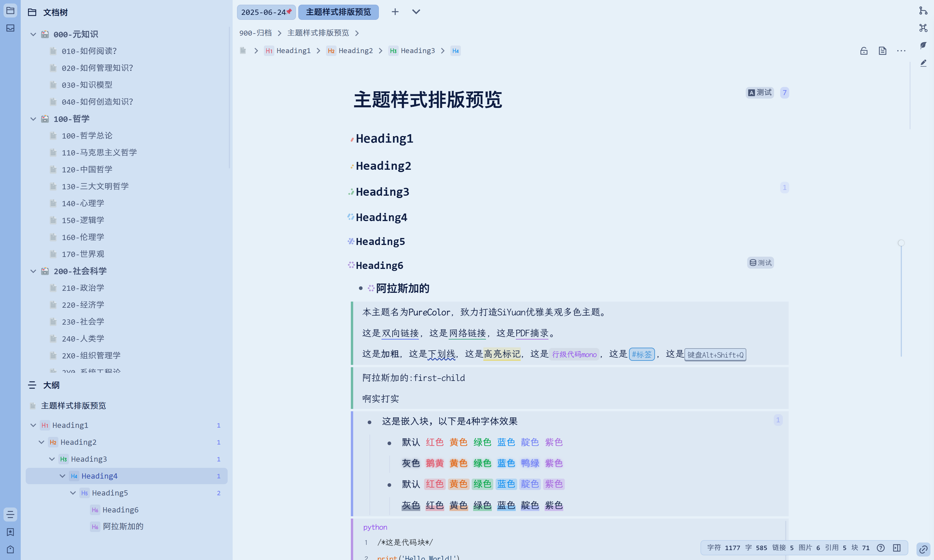Select the red 红色 color sample text
934x560 pixels.
click(x=435, y=442)
